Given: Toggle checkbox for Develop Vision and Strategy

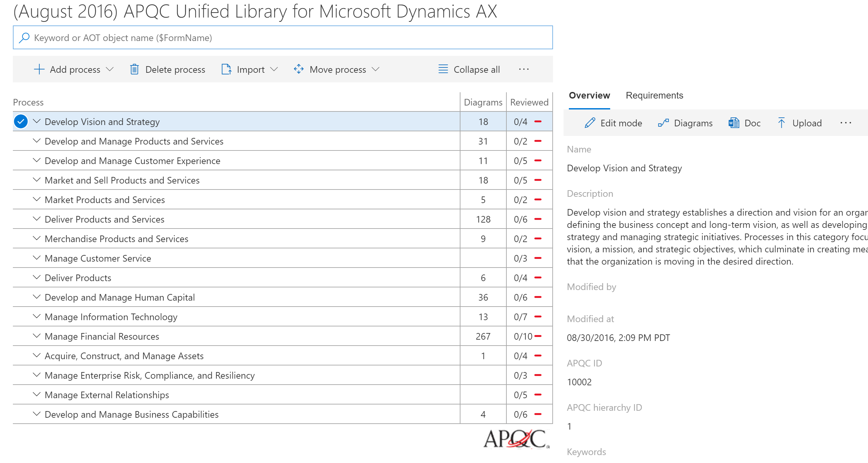Looking at the screenshot, I should click(x=21, y=121).
